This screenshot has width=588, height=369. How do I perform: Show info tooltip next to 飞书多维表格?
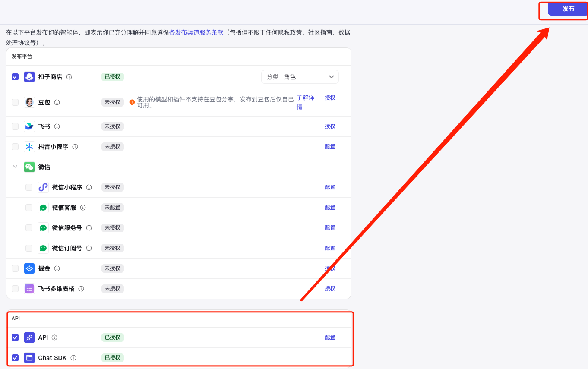[81, 289]
